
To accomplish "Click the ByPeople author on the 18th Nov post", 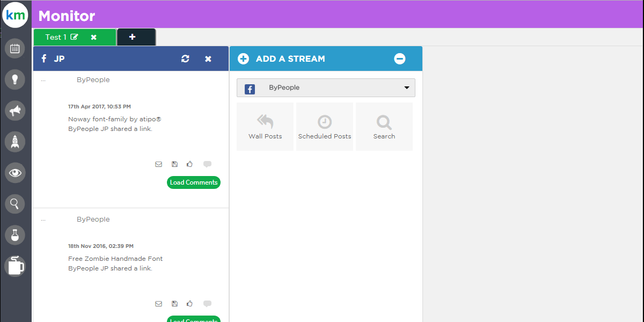I will 93,219.
